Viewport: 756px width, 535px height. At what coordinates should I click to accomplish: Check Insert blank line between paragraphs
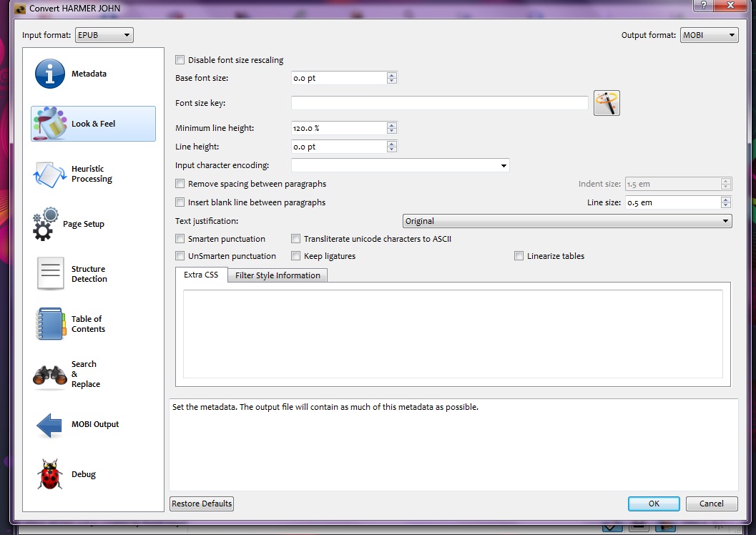click(x=180, y=202)
